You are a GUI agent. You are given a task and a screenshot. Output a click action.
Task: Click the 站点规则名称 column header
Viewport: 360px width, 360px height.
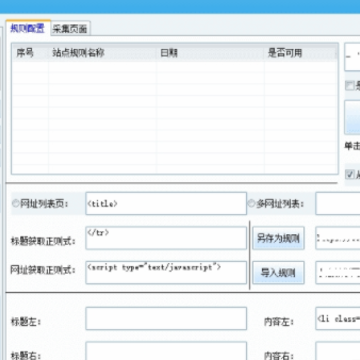tap(102, 53)
